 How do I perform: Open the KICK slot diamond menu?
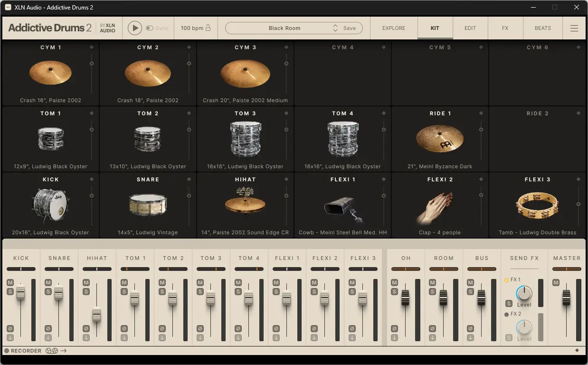pyautogui.click(x=92, y=179)
